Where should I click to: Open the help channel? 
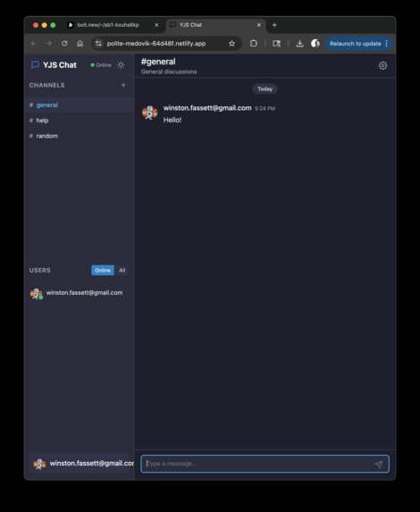[x=79, y=121]
